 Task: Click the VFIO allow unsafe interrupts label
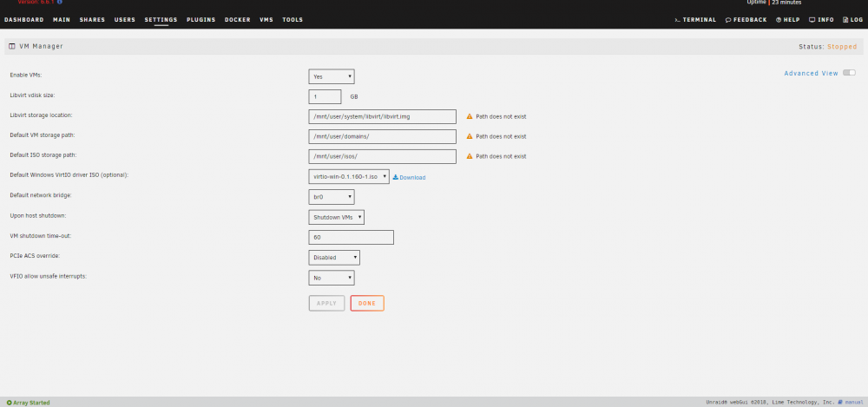pyautogui.click(x=48, y=276)
